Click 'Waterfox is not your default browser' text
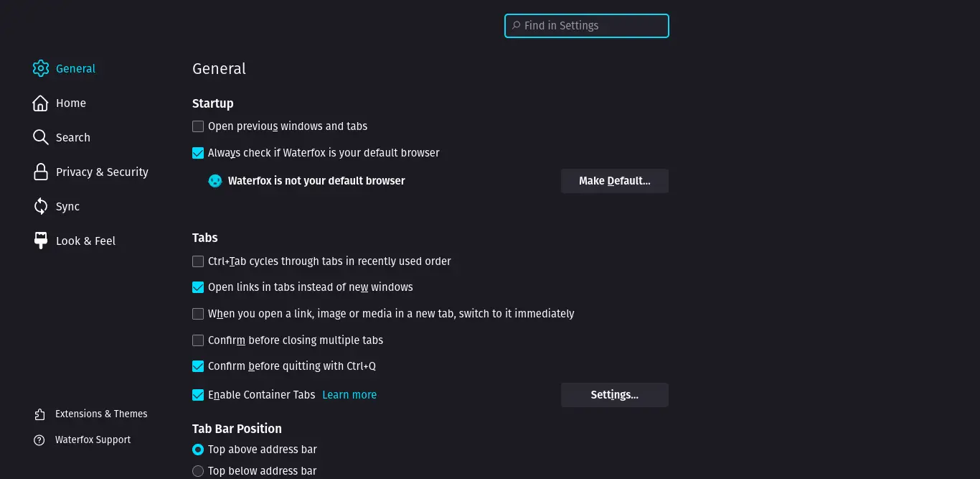This screenshot has width=980, height=479. (x=316, y=181)
